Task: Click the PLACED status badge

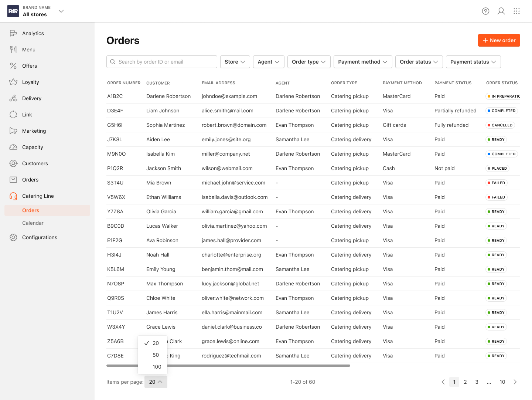Action: (497, 168)
